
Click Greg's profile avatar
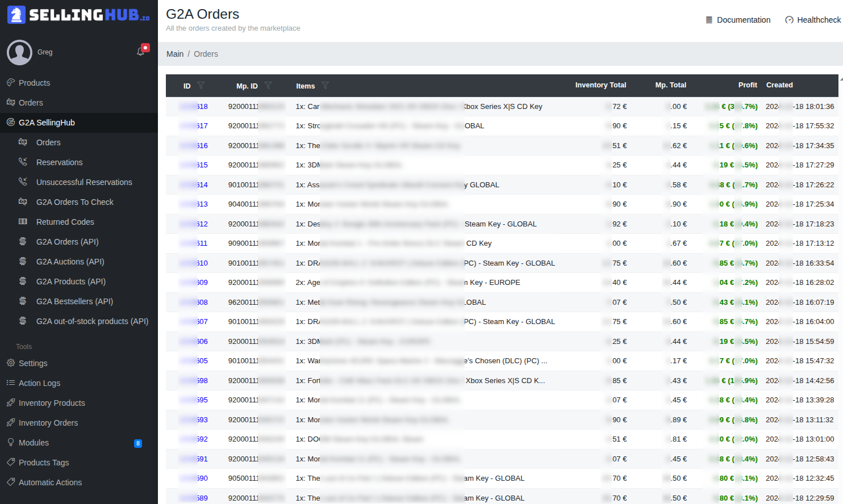pos(19,52)
